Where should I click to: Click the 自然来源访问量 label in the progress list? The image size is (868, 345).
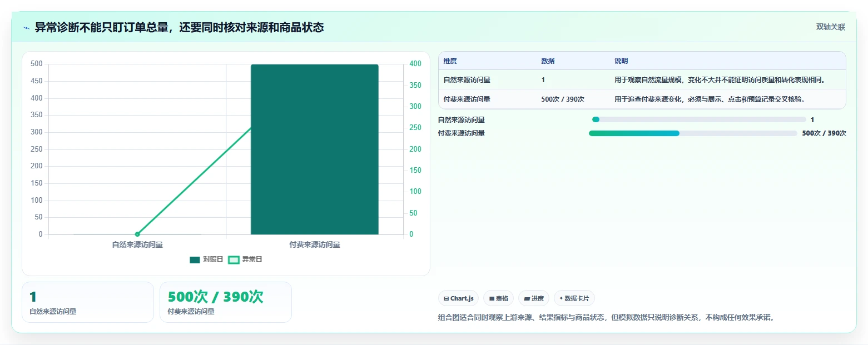click(x=462, y=119)
